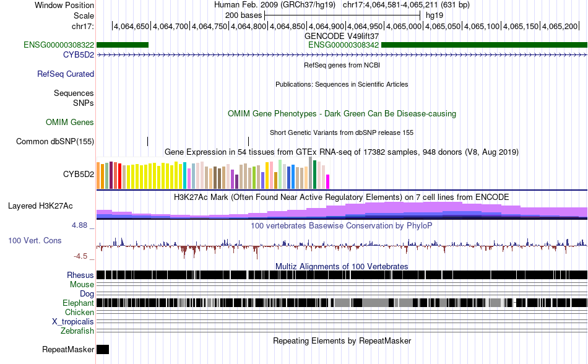Viewport: 588px width, 364px height.
Task: Open the Layered H3K27Ac track label
Action: 40,206
